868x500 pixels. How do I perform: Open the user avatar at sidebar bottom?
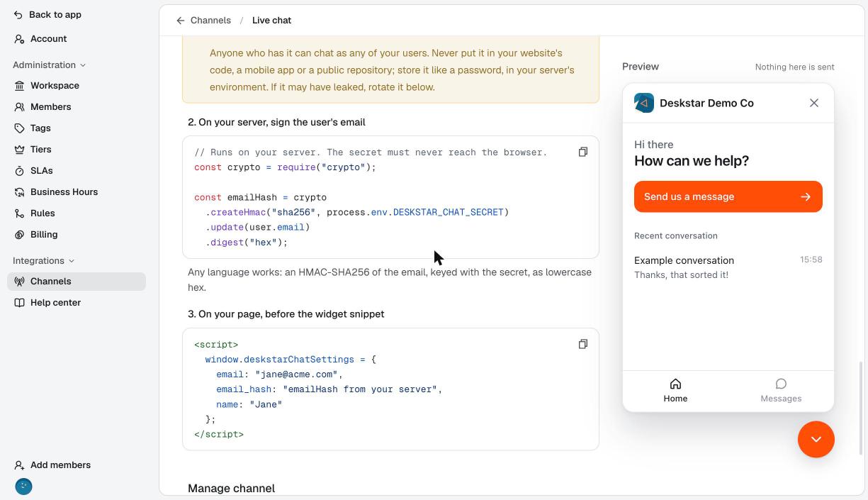[23, 487]
